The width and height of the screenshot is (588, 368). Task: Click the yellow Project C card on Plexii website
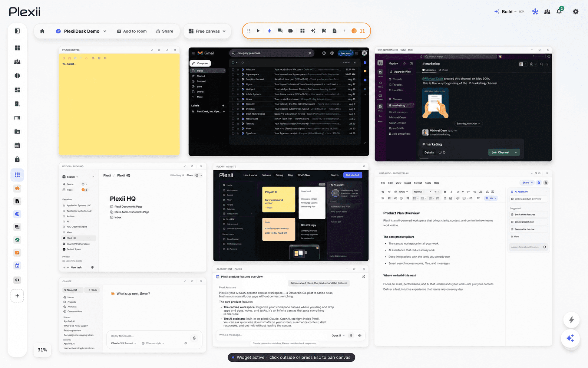click(x=278, y=199)
